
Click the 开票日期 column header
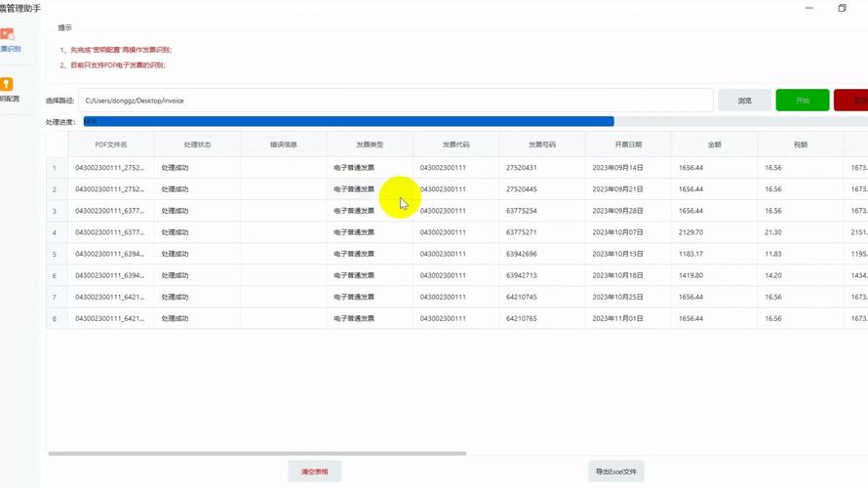[x=628, y=144]
